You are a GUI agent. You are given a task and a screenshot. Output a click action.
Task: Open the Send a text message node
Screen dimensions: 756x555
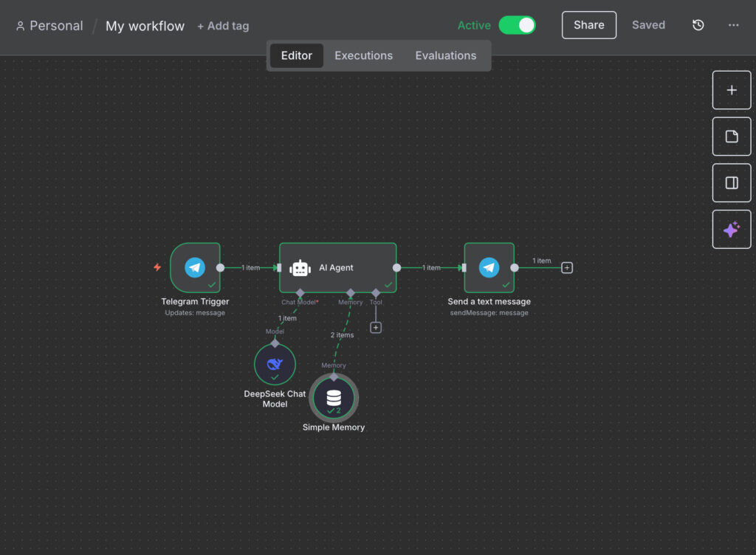tap(489, 267)
